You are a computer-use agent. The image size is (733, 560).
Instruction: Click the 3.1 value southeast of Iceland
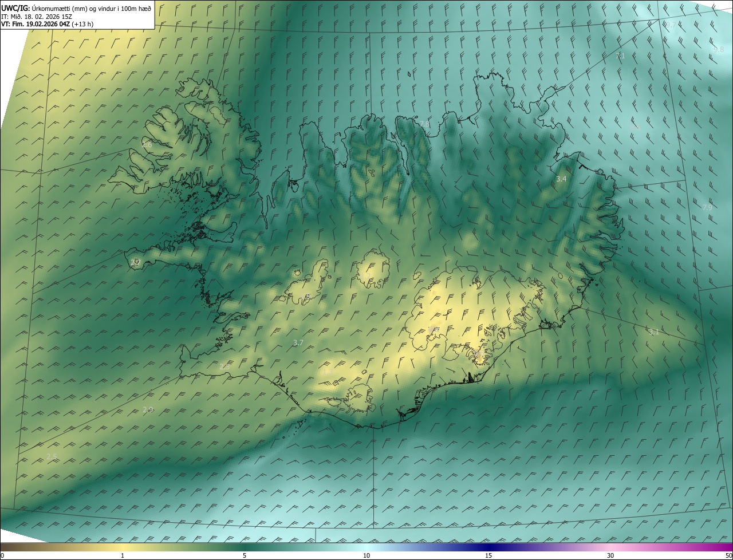coord(654,332)
